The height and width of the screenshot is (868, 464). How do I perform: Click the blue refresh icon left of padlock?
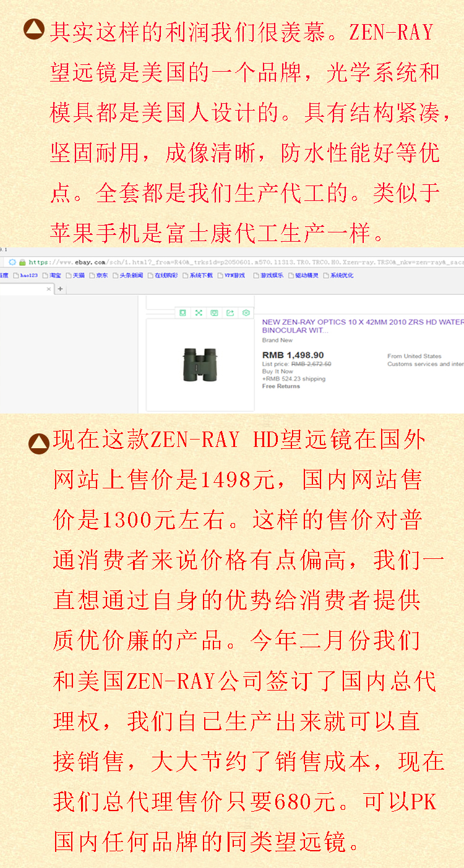12,262
